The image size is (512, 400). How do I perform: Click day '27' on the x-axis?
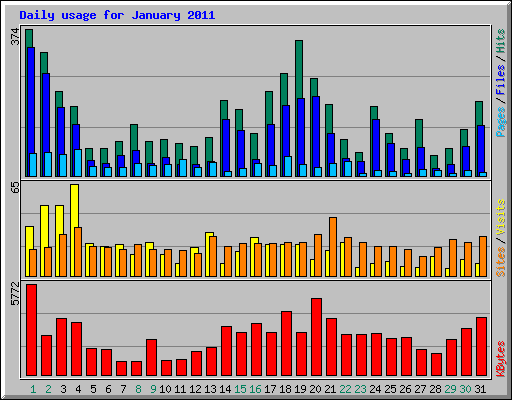tap(420, 389)
